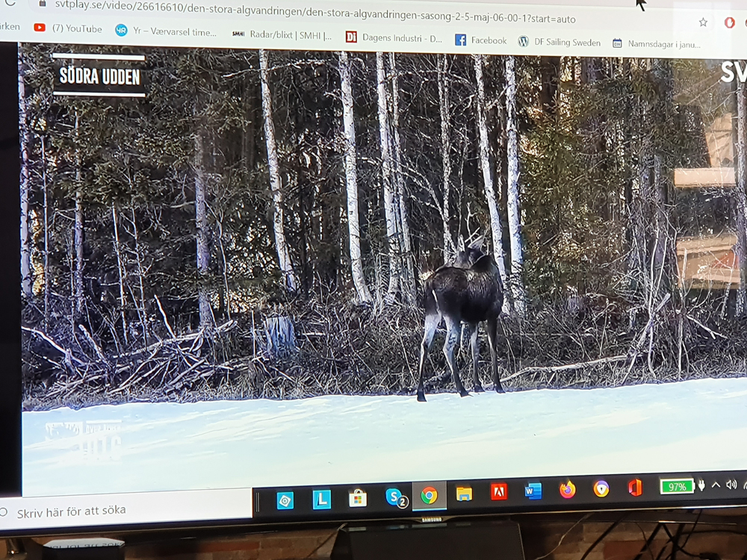Open the volume speaker control

click(731, 485)
